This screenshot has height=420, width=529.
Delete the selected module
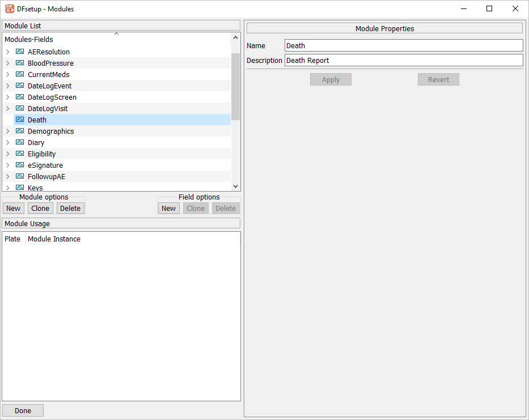[70, 208]
